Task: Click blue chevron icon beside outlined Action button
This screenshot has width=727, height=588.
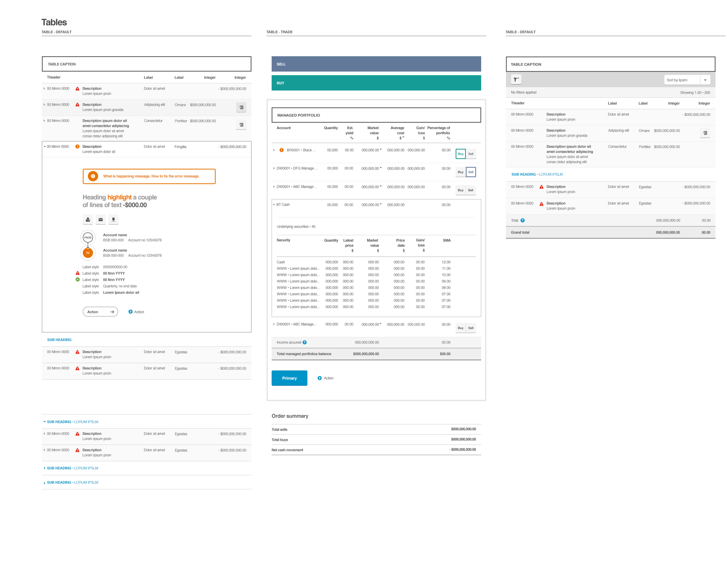Action: (x=130, y=312)
